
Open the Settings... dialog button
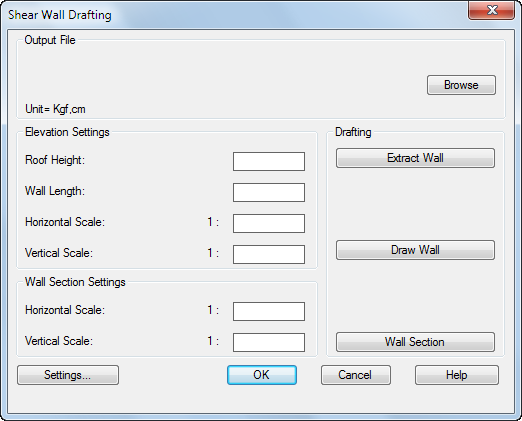[x=68, y=375]
